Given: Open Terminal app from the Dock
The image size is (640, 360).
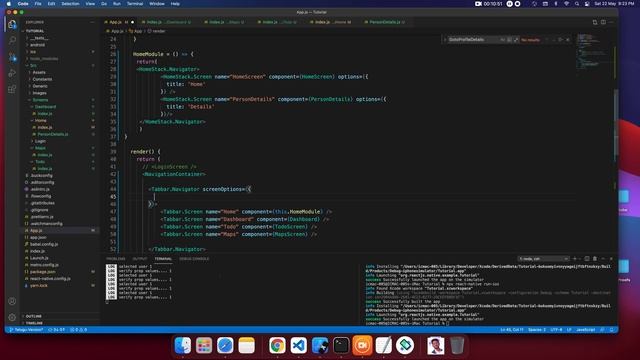Looking at the screenshot, I should (341, 345).
